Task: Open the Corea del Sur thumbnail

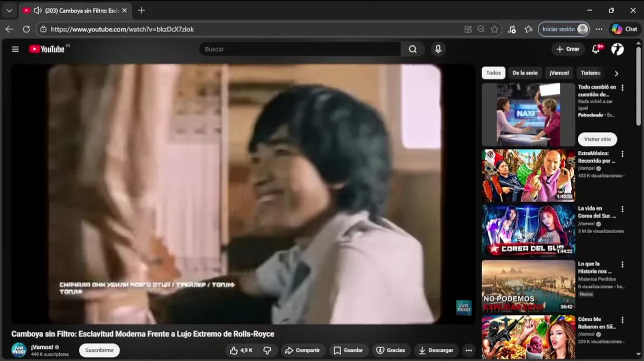Action: tap(529, 231)
